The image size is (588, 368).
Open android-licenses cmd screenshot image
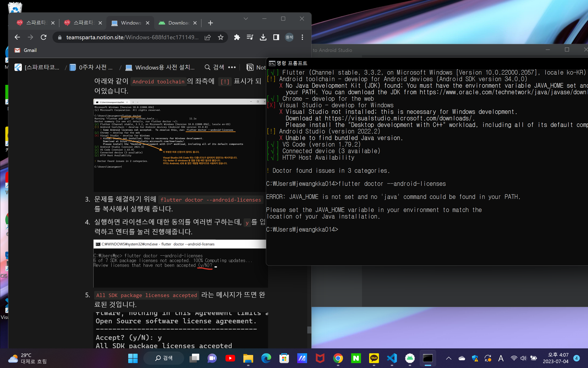click(x=180, y=264)
